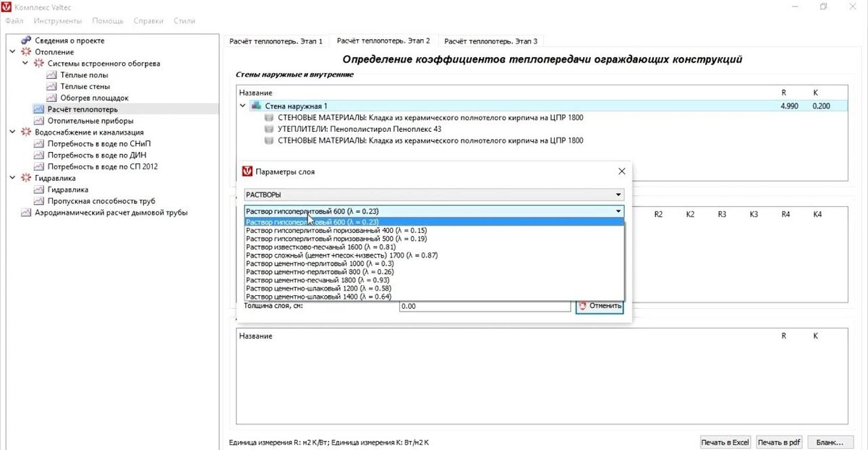Select Раствор цементно-шлаковый 1400 option
This screenshot has height=450, width=868.
(x=434, y=297)
